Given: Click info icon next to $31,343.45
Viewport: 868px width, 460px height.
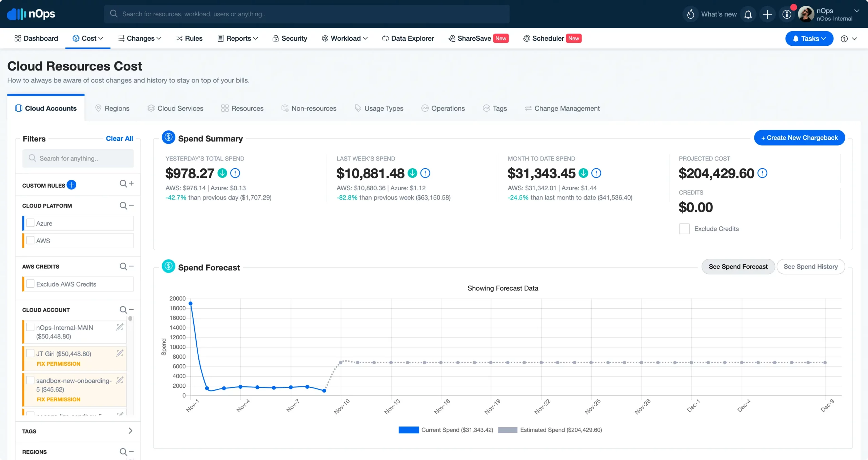Looking at the screenshot, I should coord(596,173).
